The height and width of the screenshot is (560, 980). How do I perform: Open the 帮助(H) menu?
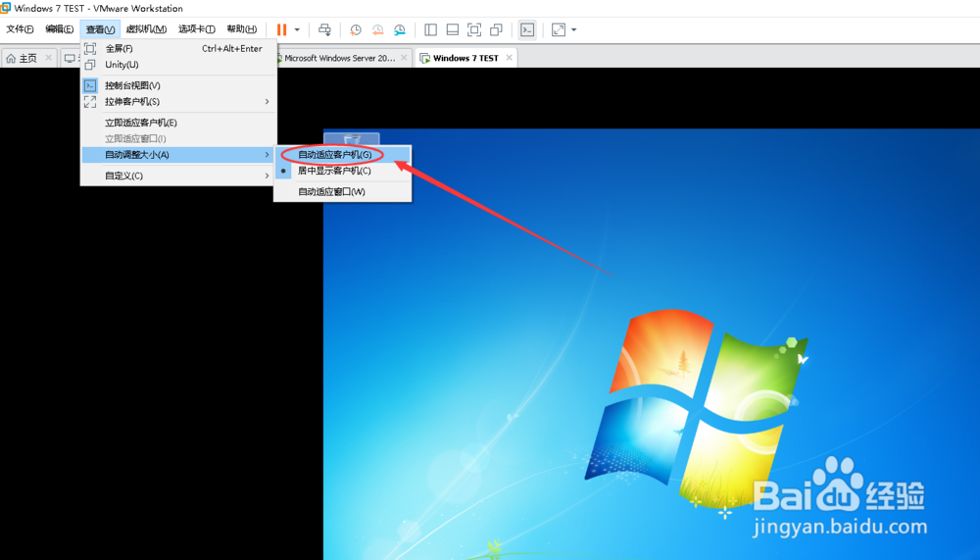point(241,29)
